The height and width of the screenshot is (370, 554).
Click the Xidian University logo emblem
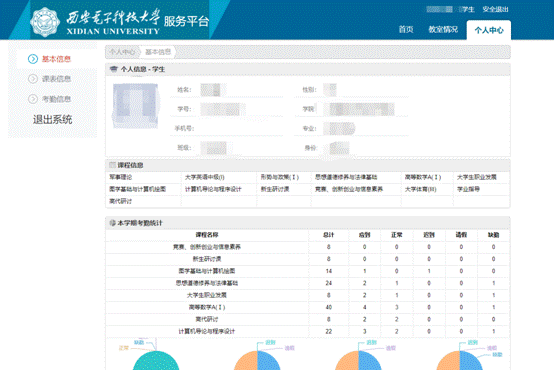tap(45, 22)
